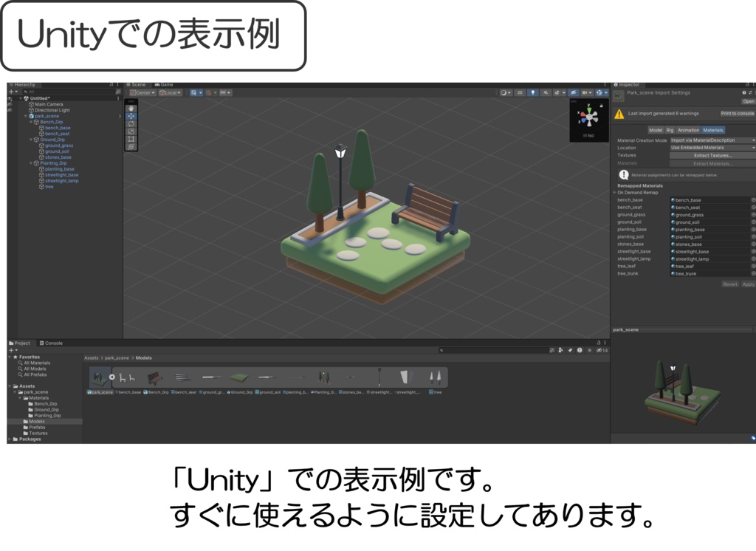Collapse the Planting_Grp hierarchy item
The image size is (756, 551).
pos(31,163)
